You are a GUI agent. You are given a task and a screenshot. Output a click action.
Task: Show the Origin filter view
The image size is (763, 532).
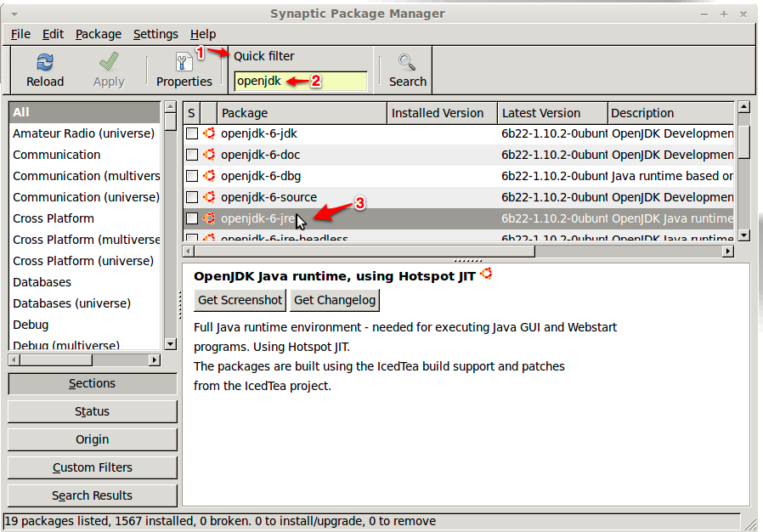tap(93, 439)
